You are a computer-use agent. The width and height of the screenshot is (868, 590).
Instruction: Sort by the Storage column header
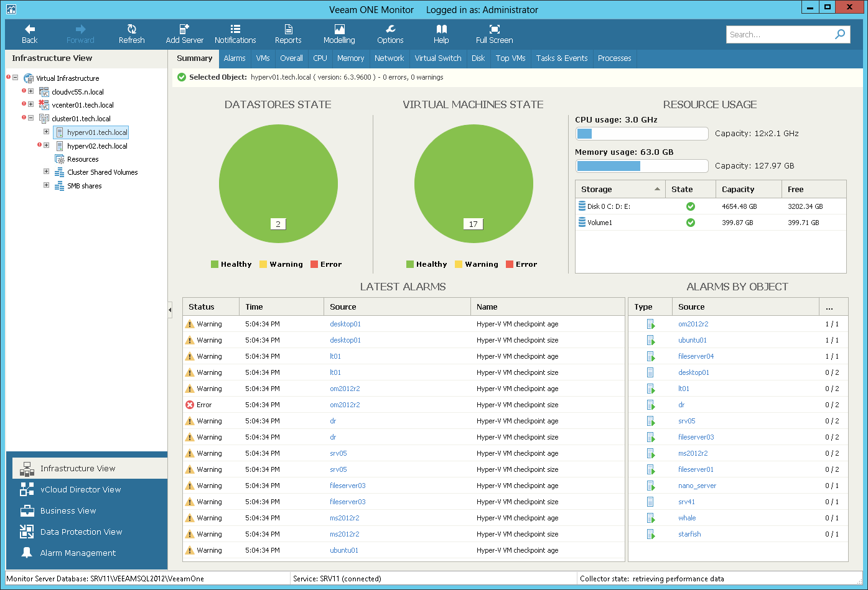pos(620,189)
